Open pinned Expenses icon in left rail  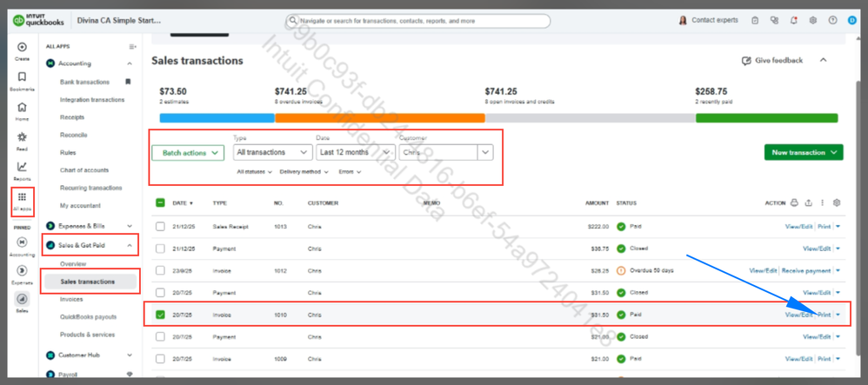(x=22, y=270)
